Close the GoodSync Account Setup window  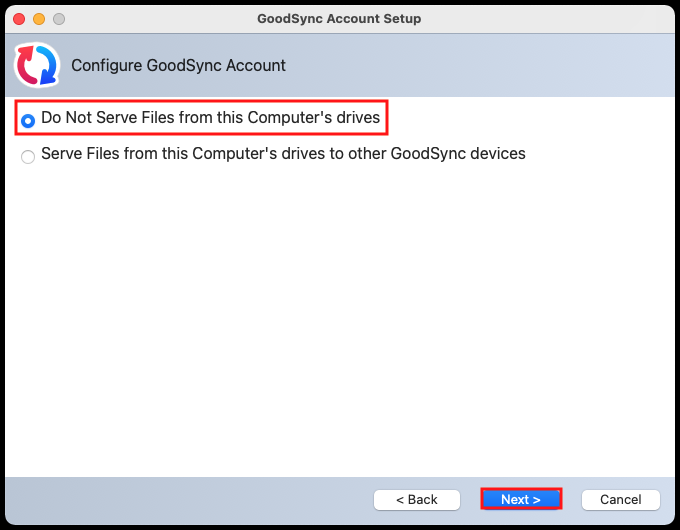[x=21, y=19]
